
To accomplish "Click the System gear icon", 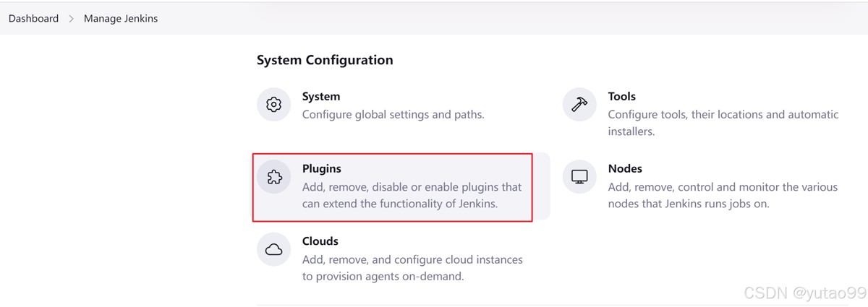I will pyautogui.click(x=273, y=105).
